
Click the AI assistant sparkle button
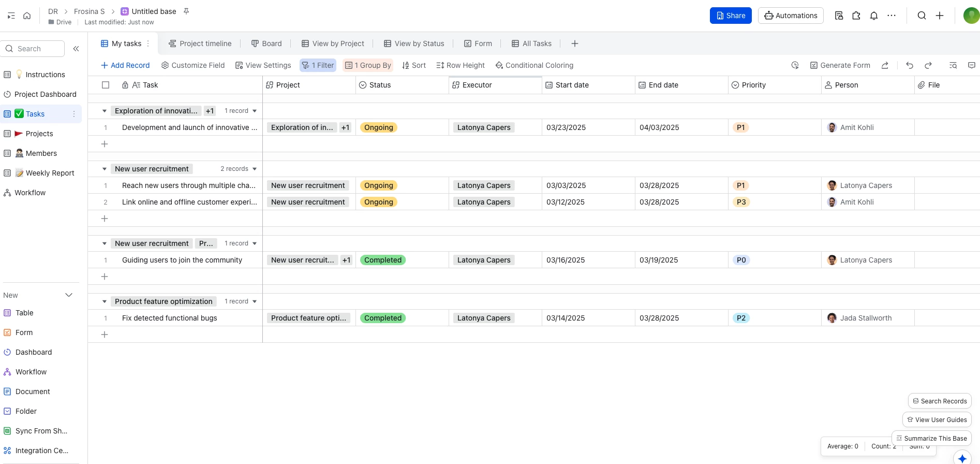pyautogui.click(x=962, y=458)
